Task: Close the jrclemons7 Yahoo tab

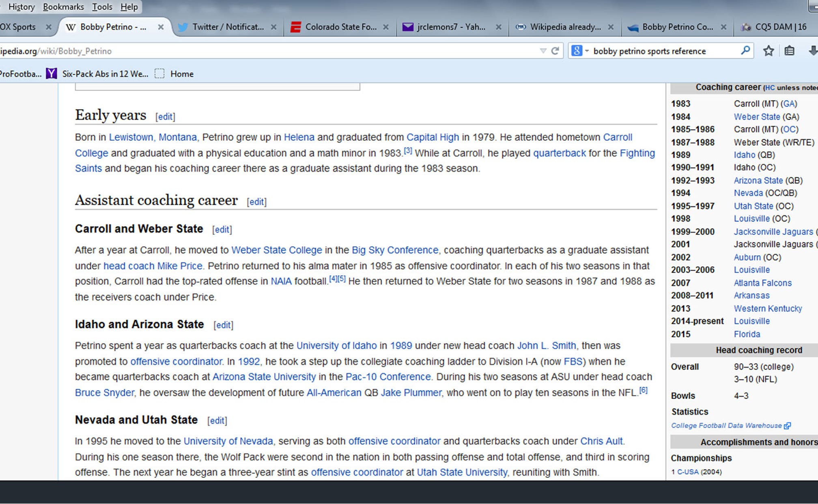Action: (x=498, y=27)
